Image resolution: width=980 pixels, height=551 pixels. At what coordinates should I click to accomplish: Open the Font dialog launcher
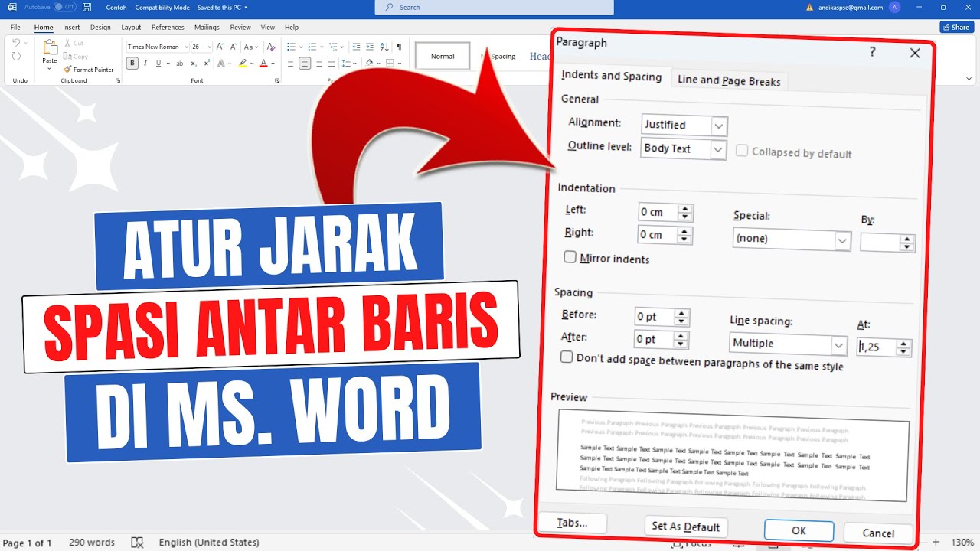click(276, 80)
